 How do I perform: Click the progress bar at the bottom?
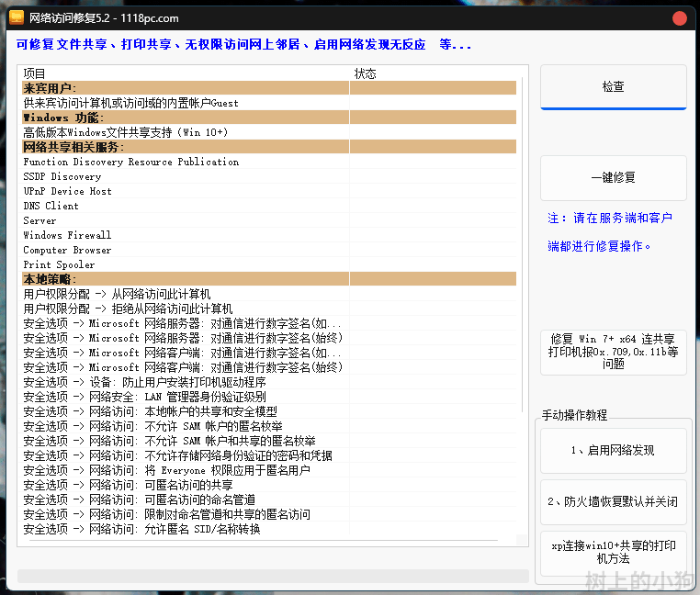(273, 576)
